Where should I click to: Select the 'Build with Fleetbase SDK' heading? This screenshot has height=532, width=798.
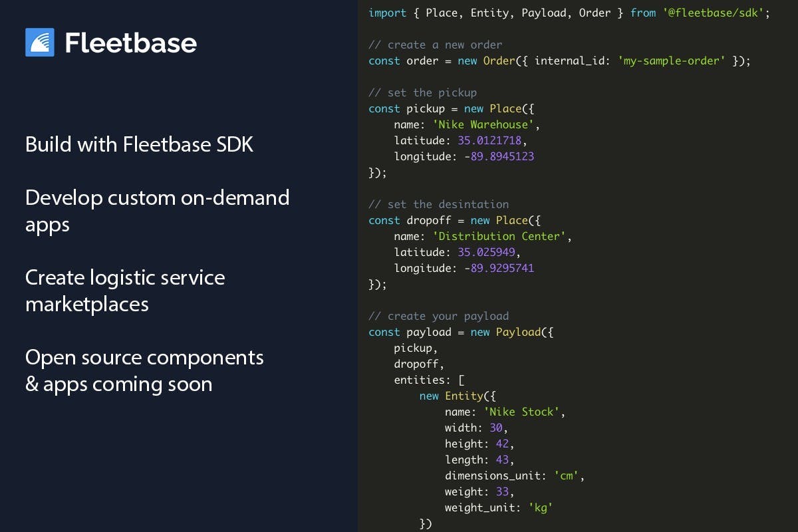click(140, 144)
